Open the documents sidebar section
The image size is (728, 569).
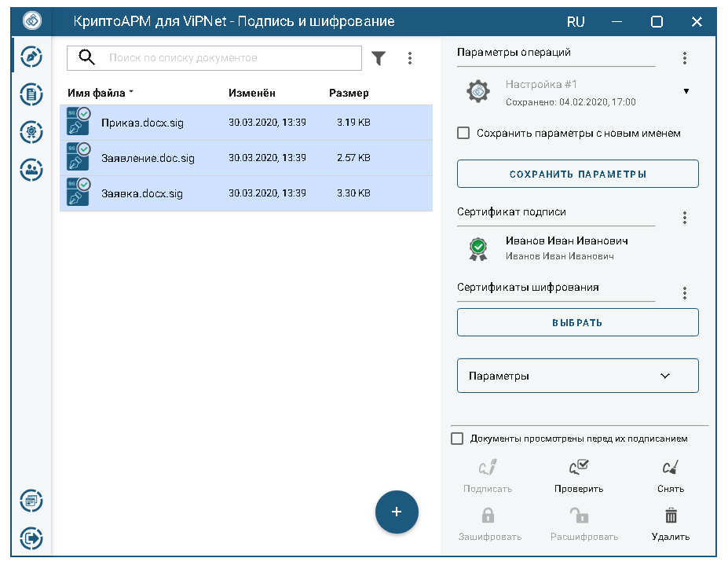[x=31, y=94]
